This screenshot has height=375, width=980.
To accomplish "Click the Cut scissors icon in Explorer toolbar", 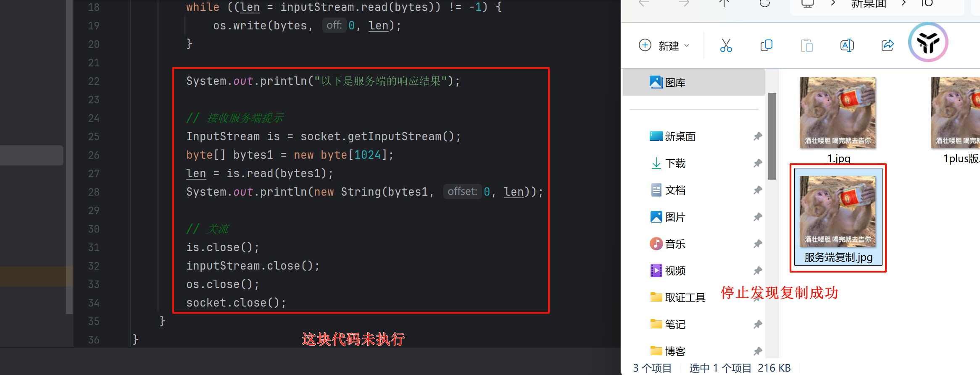I will (x=726, y=45).
